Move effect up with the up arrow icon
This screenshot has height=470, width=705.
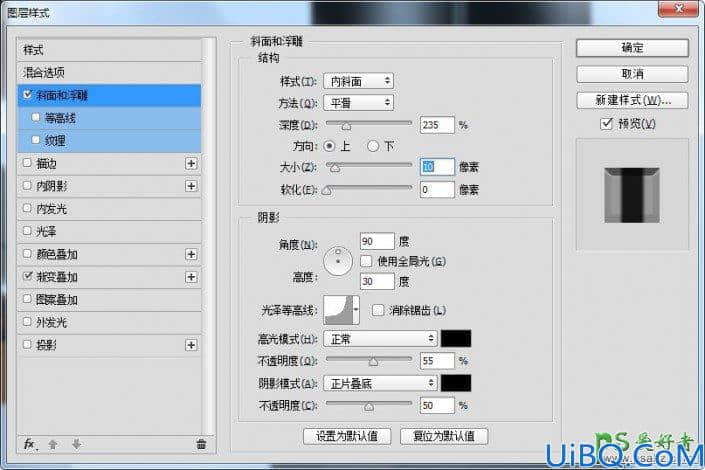click(x=53, y=444)
